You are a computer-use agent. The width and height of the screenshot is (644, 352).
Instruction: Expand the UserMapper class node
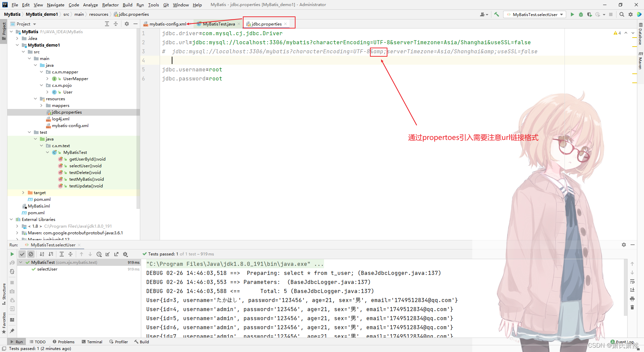(48, 78)
